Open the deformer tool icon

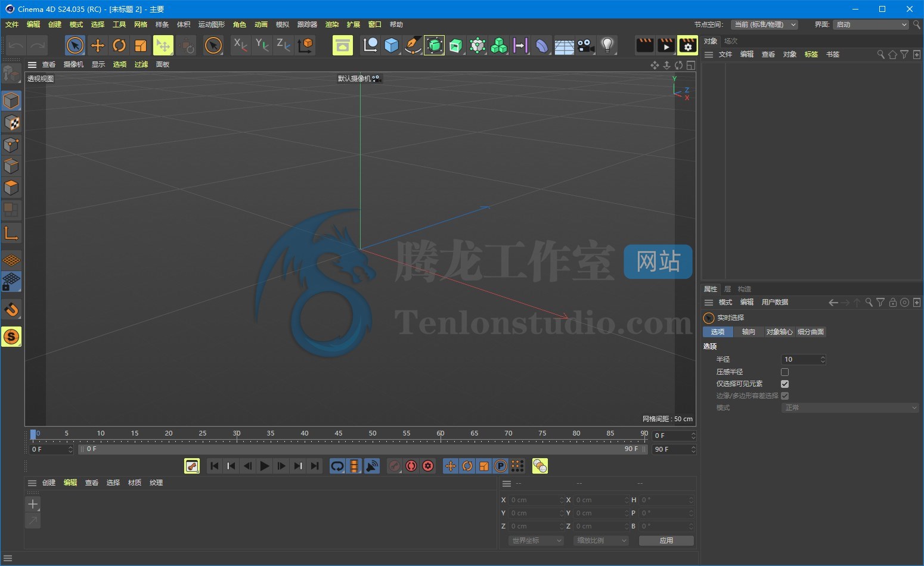pos(542,45)
